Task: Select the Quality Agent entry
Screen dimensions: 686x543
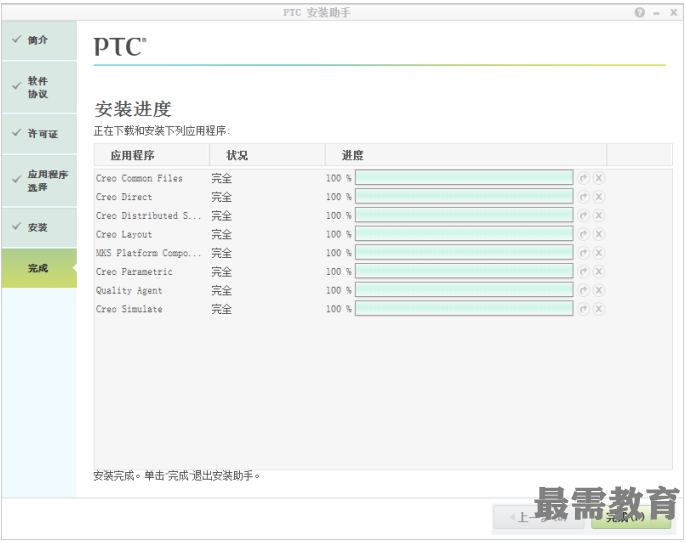Action: 129,291
